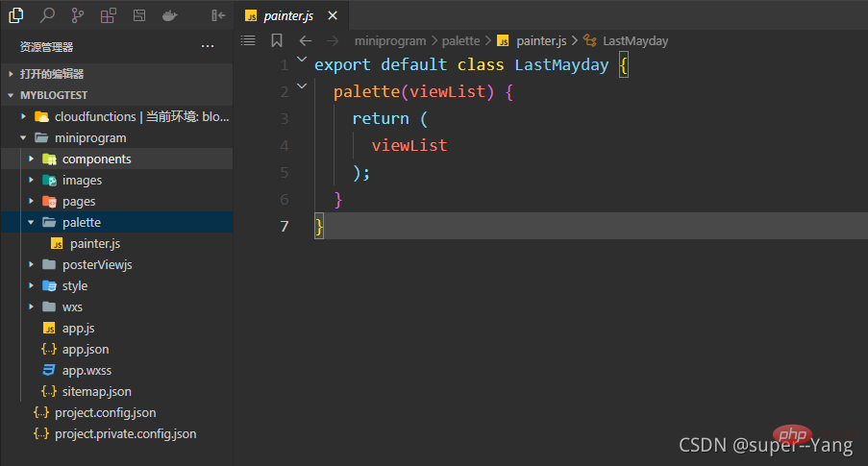This screenshot has width=868, height=466.
Task: Open the Search panel icon
Action: click(47, 15)
